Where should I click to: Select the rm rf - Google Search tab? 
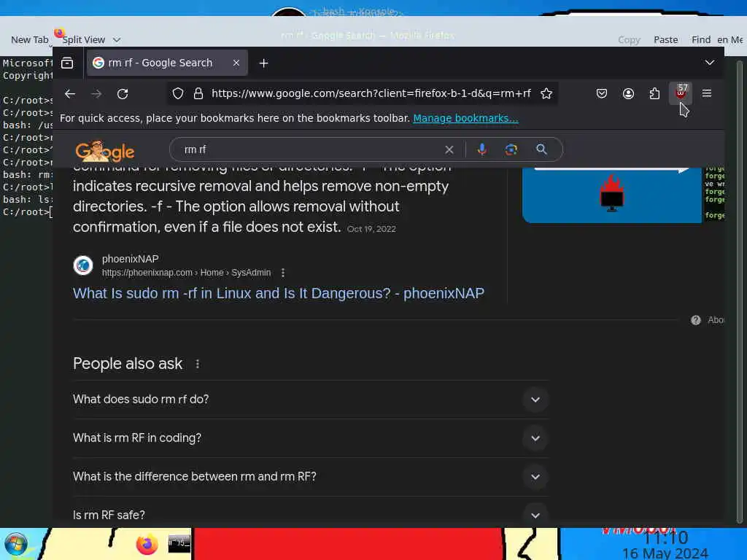pos(167,63)
